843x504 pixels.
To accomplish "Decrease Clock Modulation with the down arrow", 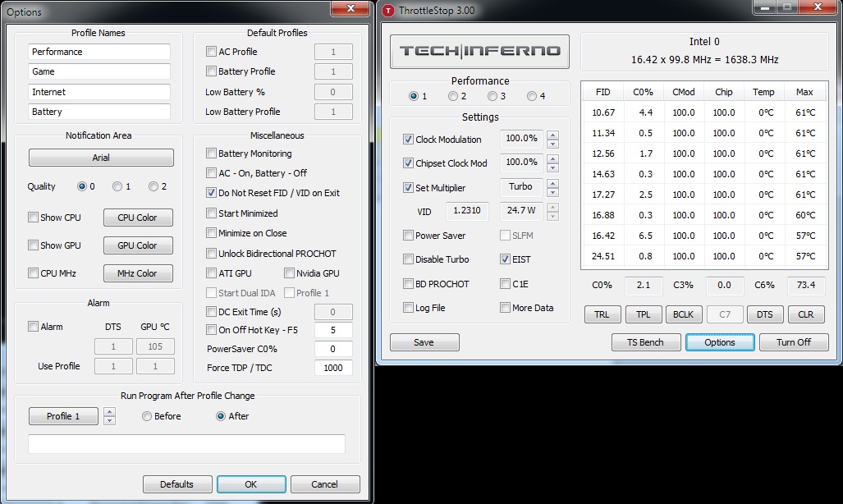I will tap(552, 144).
